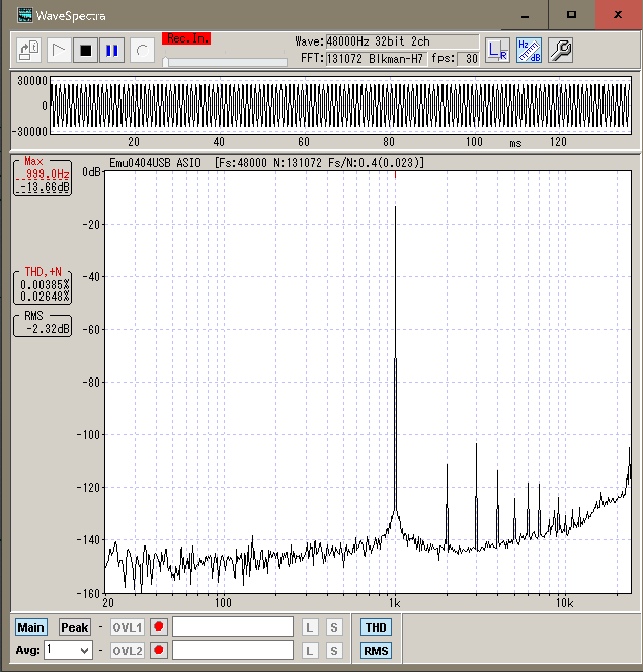Click the Stop button
The image size is (643, 672).
[86, 50]
